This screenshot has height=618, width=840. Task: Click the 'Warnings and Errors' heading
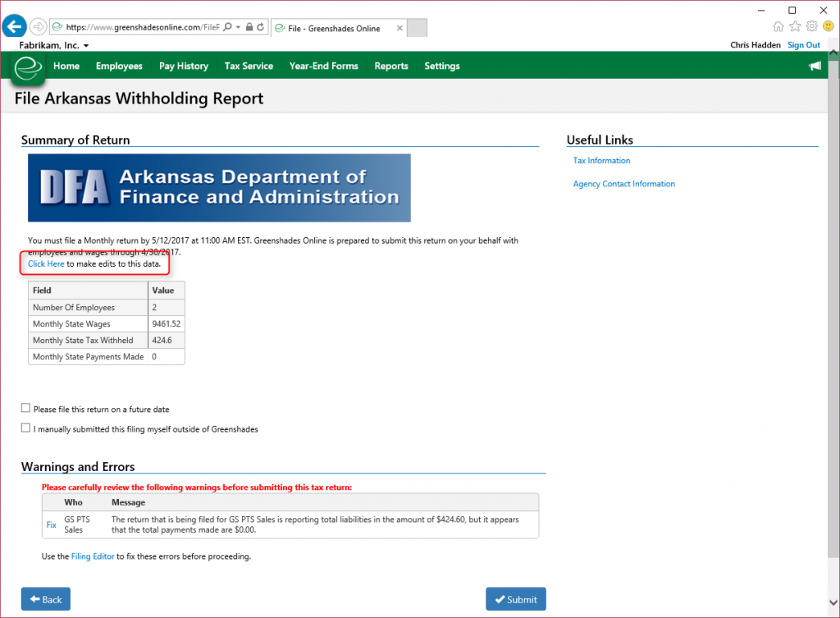click(x=78, y=467)
